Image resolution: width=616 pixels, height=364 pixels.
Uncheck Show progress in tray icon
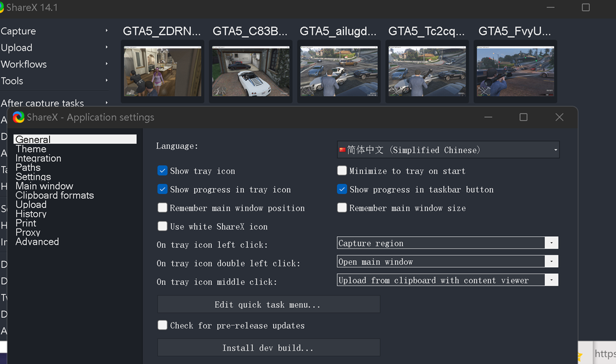coord(162,190)
